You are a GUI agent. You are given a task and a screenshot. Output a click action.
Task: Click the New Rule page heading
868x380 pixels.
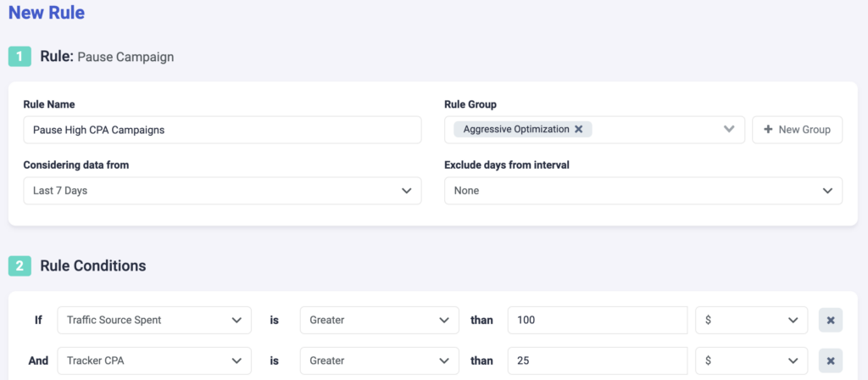(47, 12)
